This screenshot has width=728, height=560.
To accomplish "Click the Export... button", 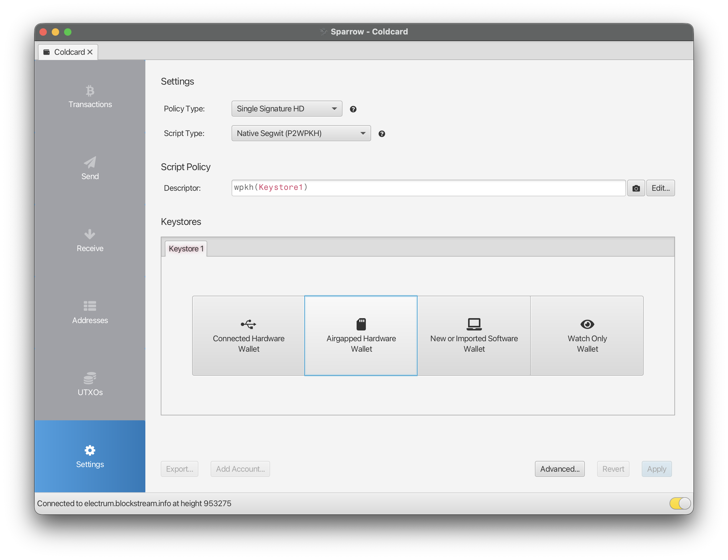I will (179, 469).
